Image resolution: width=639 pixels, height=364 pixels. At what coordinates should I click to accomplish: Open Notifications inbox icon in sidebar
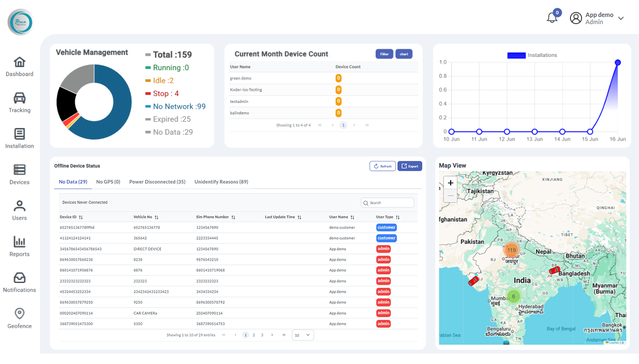(19, 278)
